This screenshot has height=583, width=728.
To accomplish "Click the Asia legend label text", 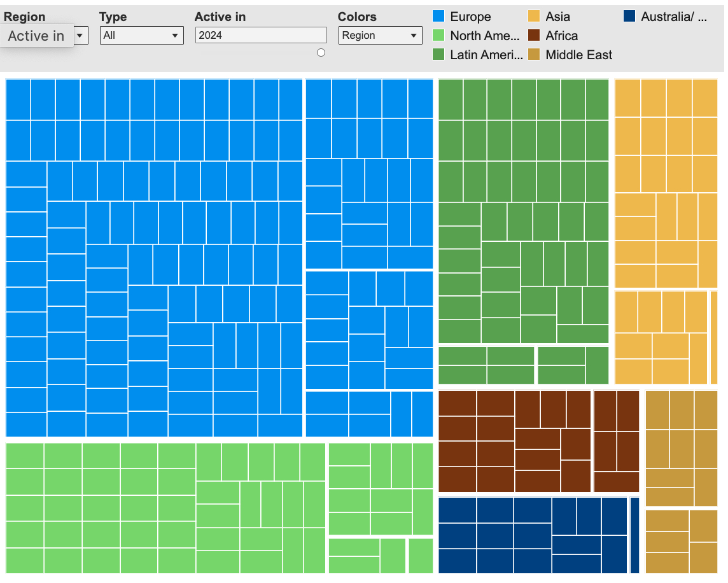I will [557, 17].
